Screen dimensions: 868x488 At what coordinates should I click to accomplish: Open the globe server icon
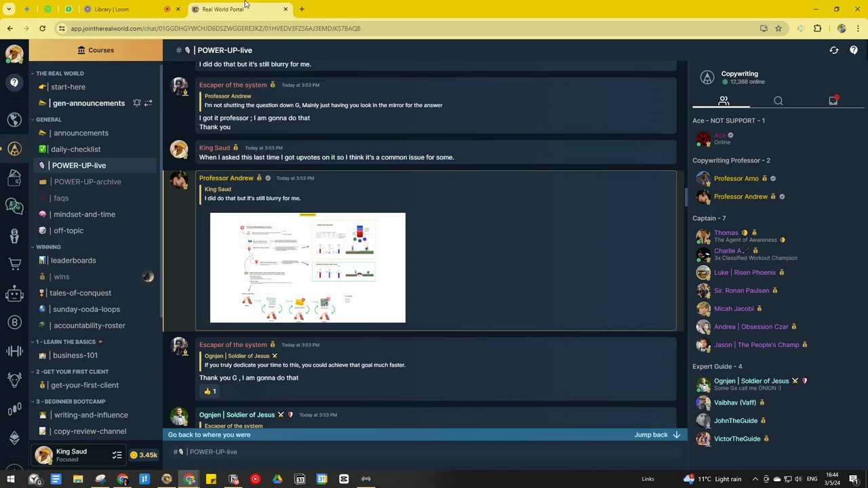[14, 119]
